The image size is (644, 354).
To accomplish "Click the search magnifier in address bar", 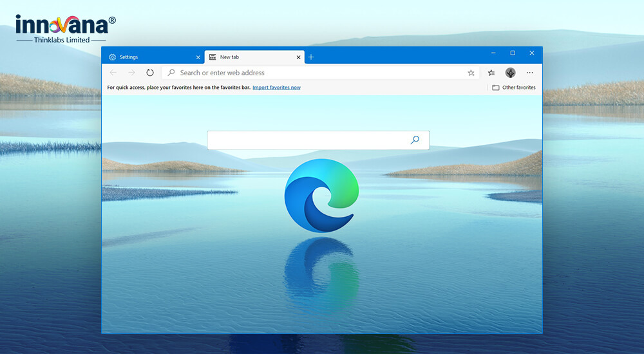I will (171, 73).
